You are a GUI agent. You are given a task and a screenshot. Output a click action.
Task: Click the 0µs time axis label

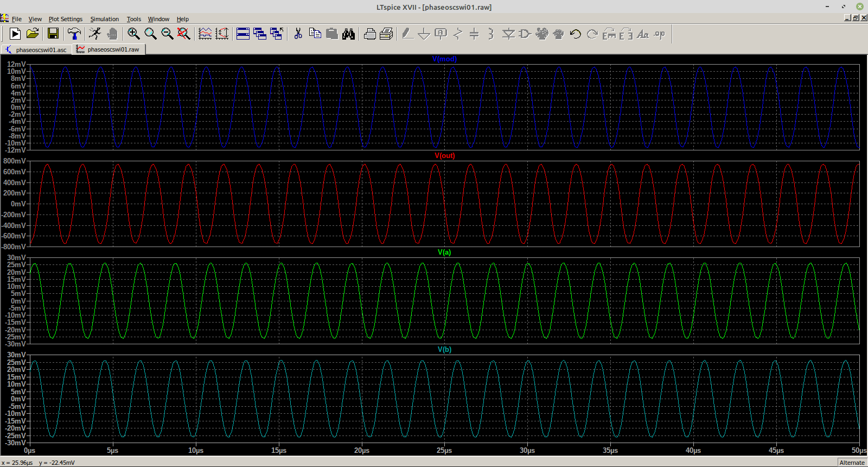(x=29, y=450)
